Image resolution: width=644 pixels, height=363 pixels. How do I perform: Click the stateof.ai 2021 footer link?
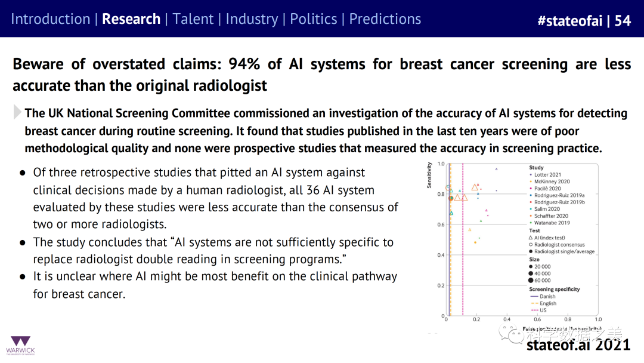pos(577,344)
